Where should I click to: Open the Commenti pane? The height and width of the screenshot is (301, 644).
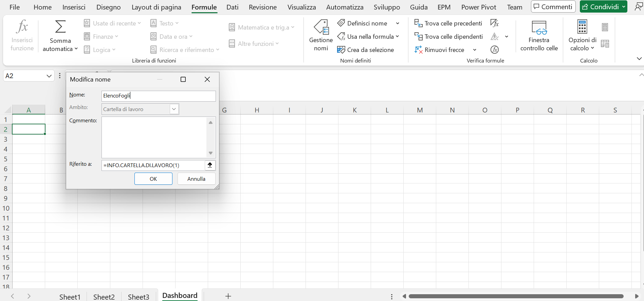click(553, 7)
